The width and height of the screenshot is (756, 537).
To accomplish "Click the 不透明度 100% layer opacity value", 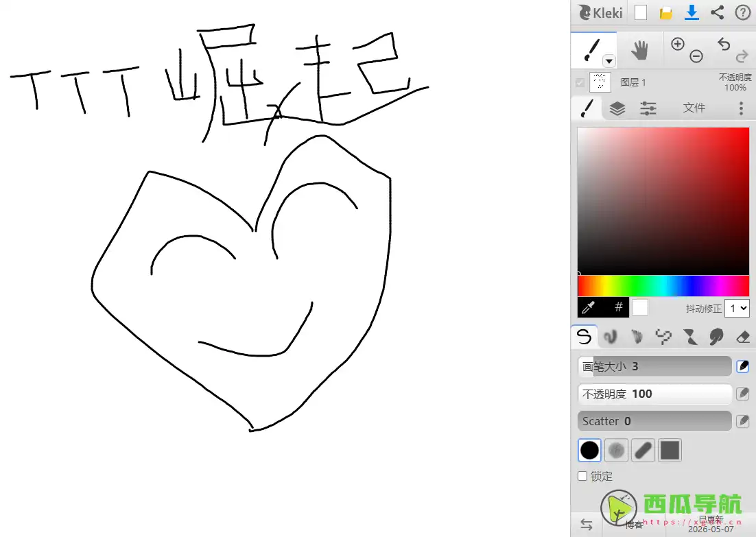I will 735,82.
